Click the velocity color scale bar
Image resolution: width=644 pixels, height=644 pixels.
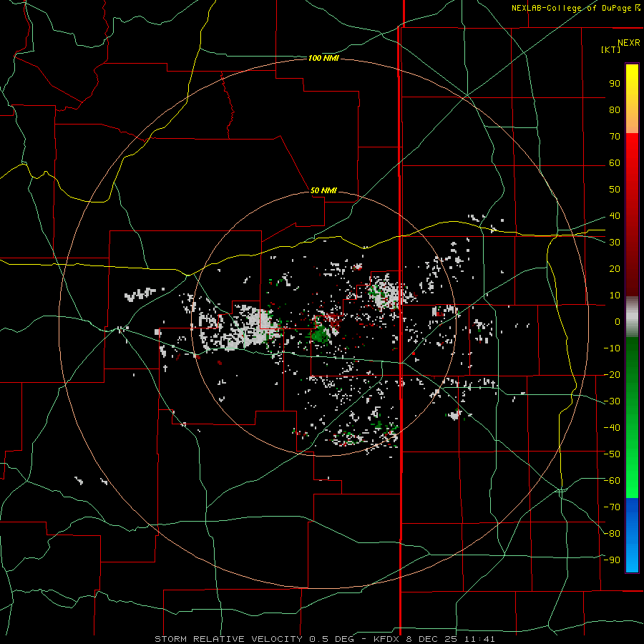632,318
